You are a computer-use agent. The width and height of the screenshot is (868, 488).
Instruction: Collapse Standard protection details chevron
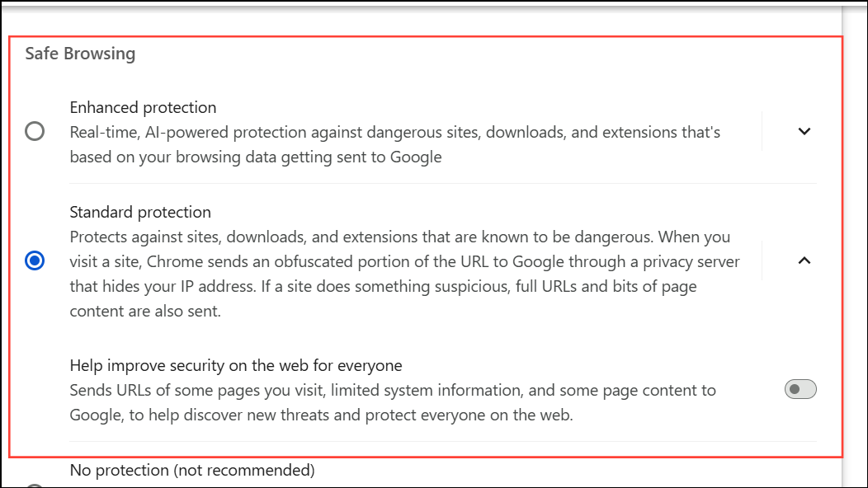(x=804, y=260)
